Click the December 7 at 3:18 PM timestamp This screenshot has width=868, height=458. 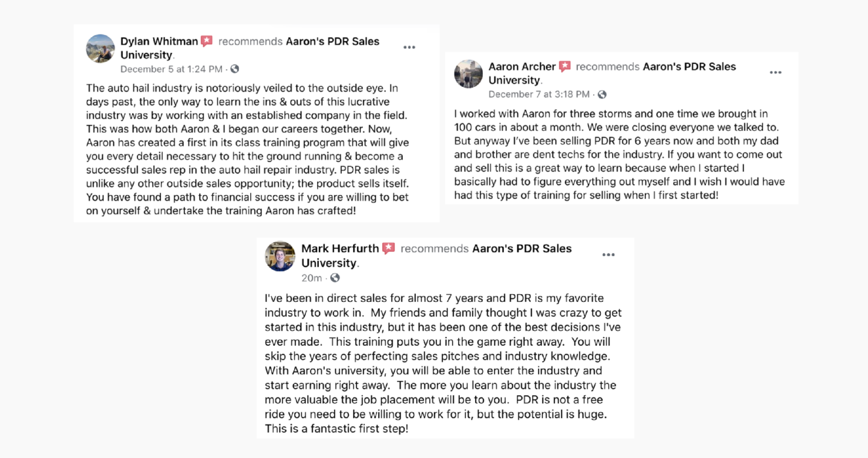(539, 95)
